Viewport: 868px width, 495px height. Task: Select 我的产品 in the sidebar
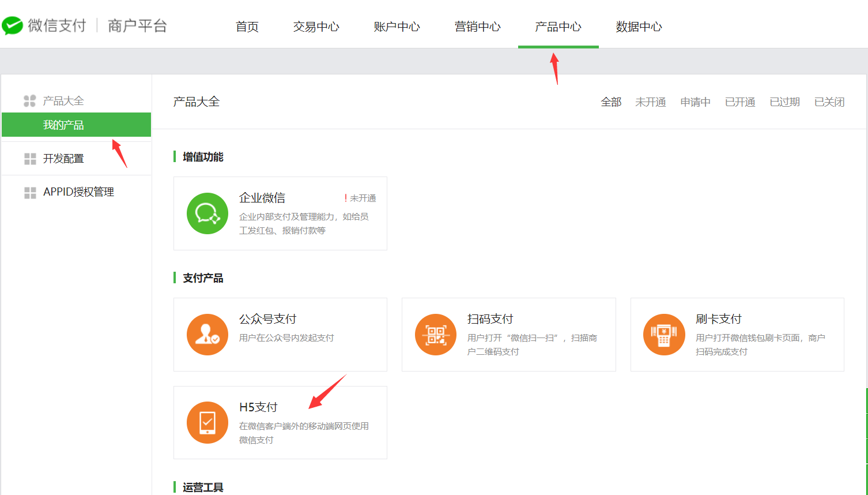(x=76, y=125)
